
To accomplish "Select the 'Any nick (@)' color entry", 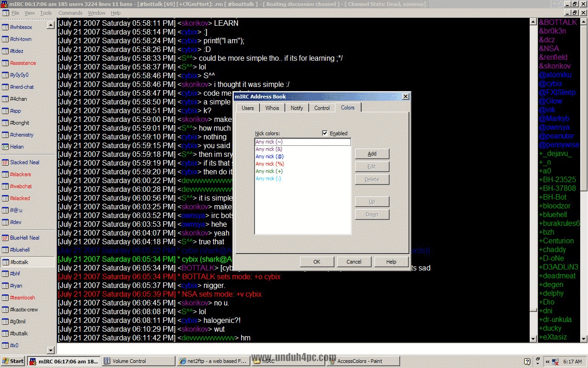I will [303, 156].
